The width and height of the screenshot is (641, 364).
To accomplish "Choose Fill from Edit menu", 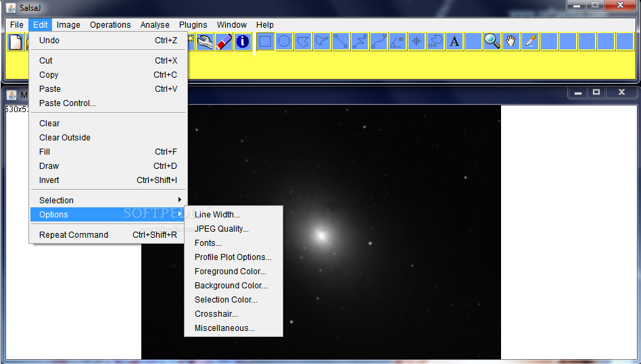I will [108, 152].
